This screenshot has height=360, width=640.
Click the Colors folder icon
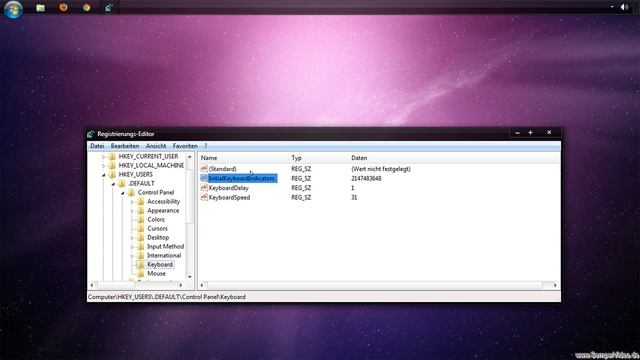(141, 219)
